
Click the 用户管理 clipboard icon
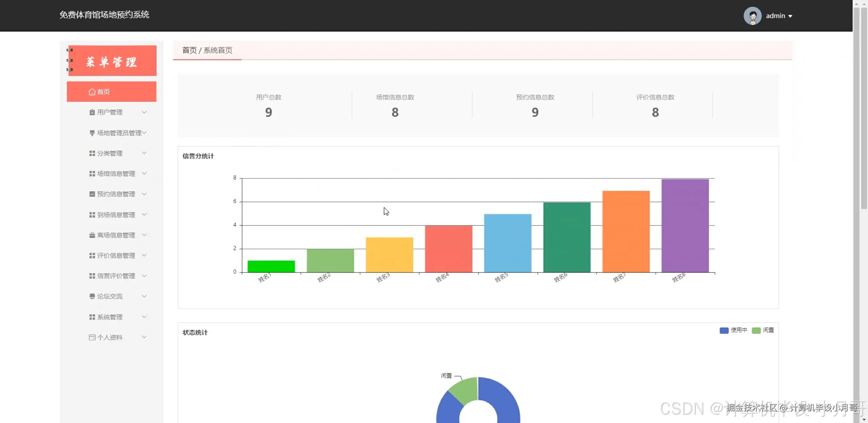coord(92,112)
